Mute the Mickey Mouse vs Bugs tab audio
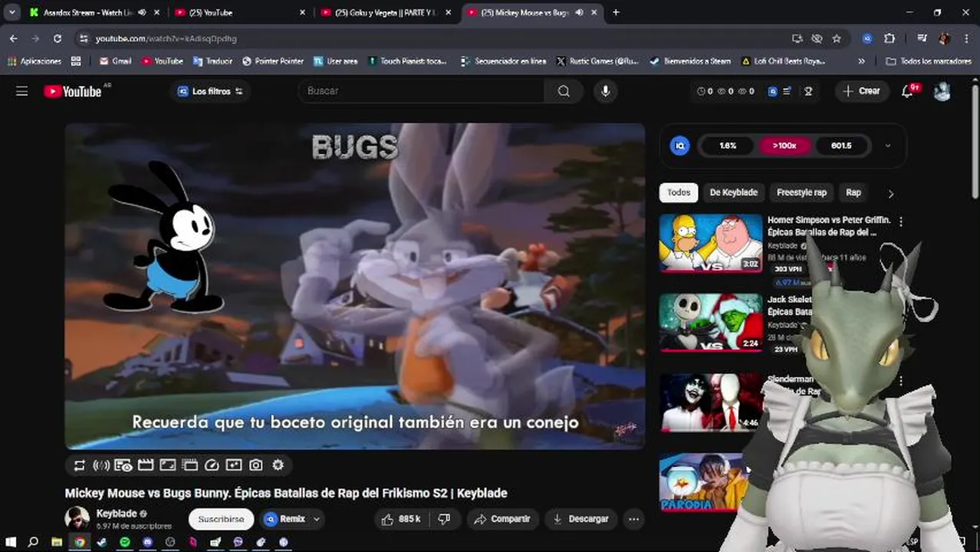The image size is (980, 552). 579,12
